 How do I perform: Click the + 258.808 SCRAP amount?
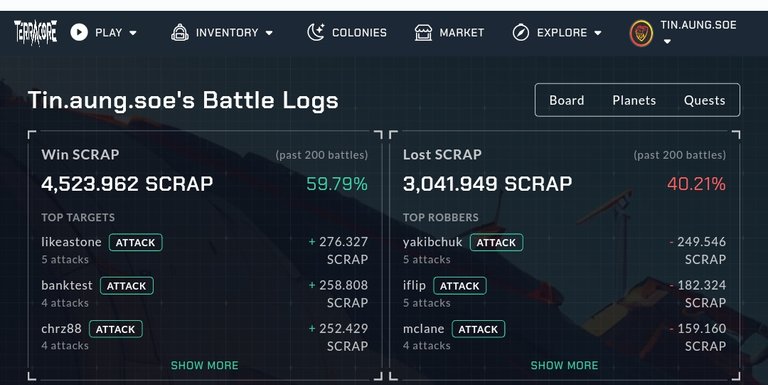338,294
